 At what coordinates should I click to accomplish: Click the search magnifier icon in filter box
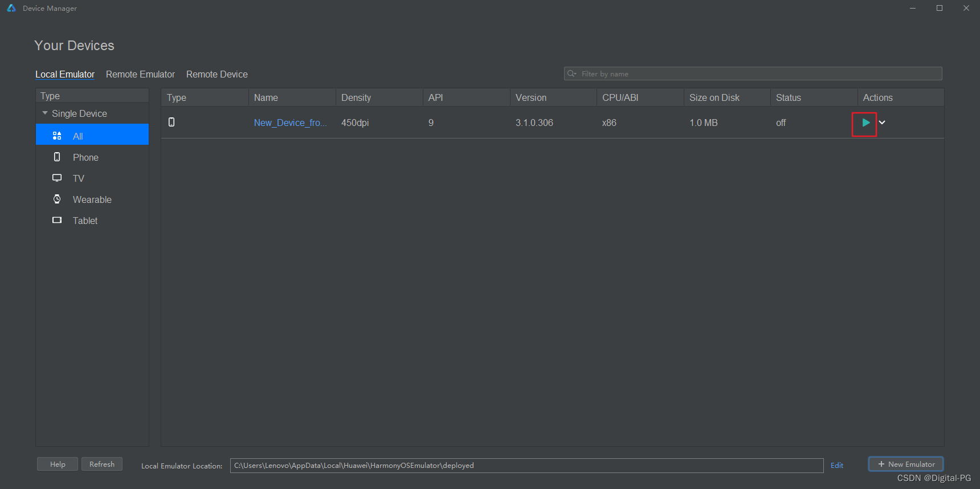(x=571, y=74)
